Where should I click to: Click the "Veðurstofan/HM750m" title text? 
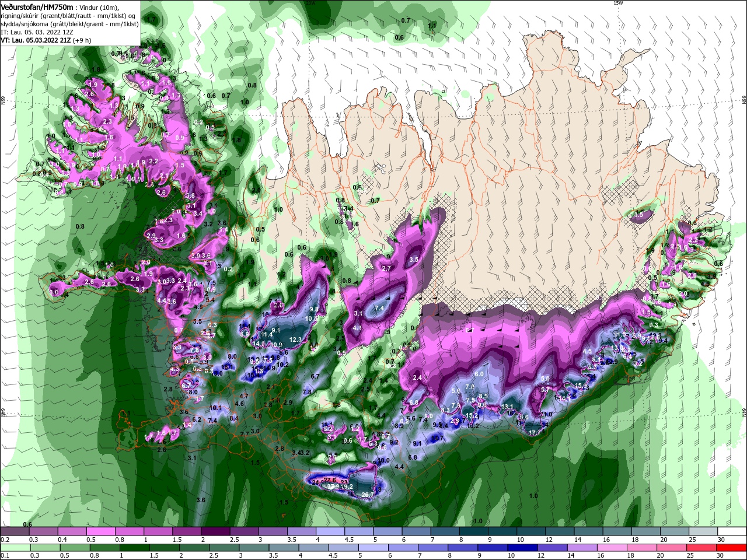point(37,7)
